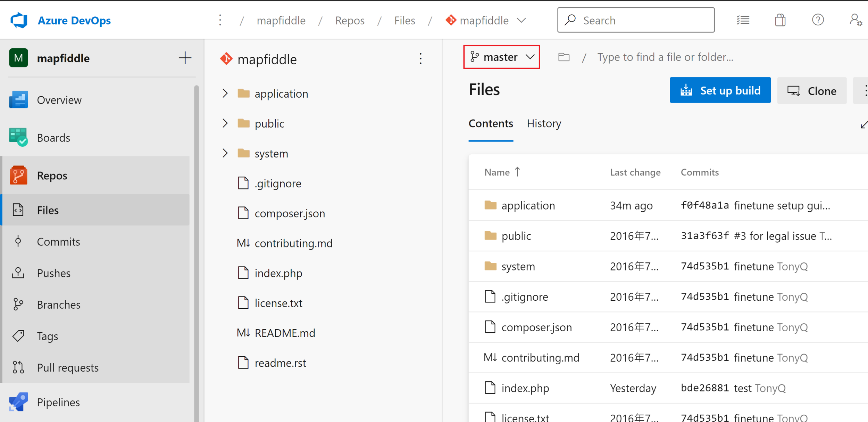Image resolution: width=868 pixels, height=422 pixels.
Task: Click the Search input box
Action: (x=635, y=20)
